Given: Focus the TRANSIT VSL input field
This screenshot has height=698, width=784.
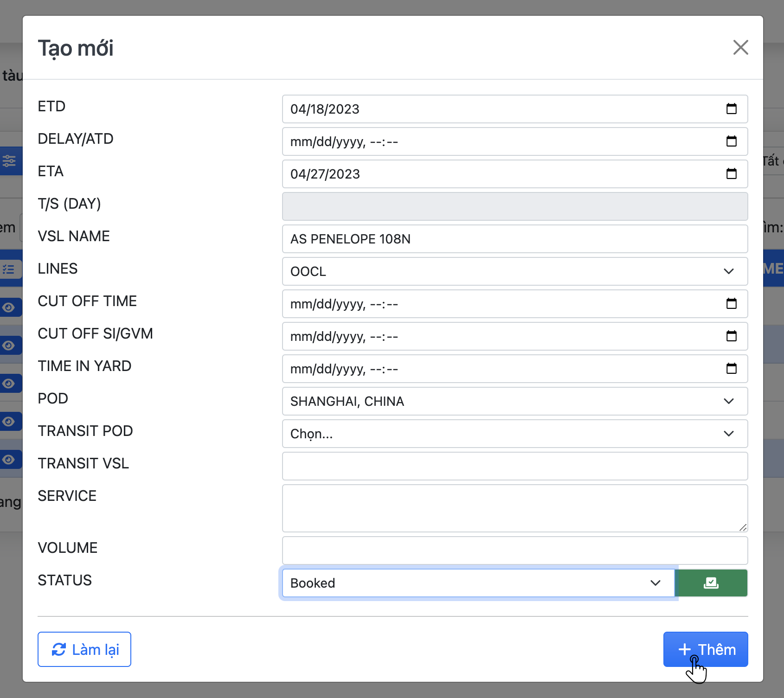Looking at the screenshot, I should tap(514, 466).
